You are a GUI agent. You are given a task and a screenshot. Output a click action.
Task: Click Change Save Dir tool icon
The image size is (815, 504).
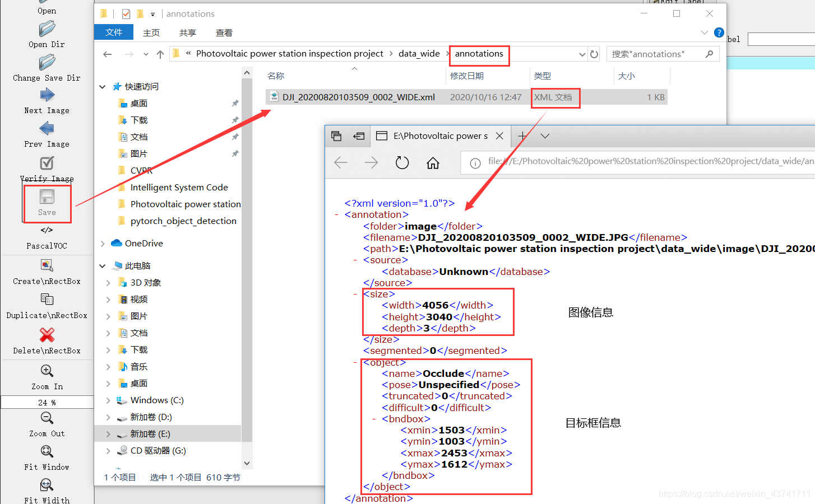pos(47,62)
